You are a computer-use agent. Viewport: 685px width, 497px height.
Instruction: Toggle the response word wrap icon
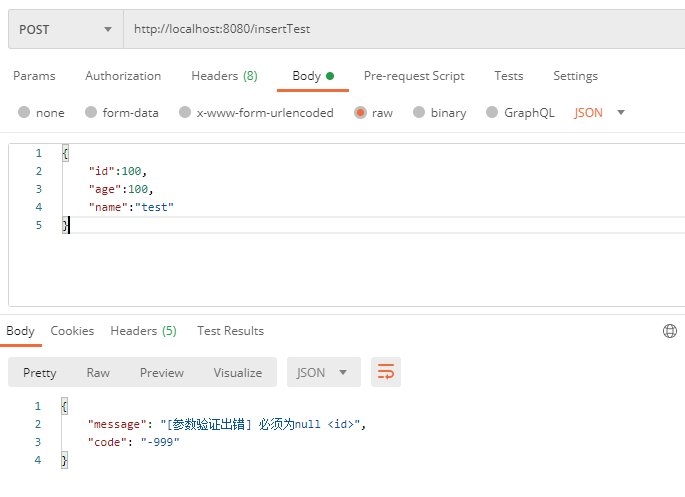(386, 372)
